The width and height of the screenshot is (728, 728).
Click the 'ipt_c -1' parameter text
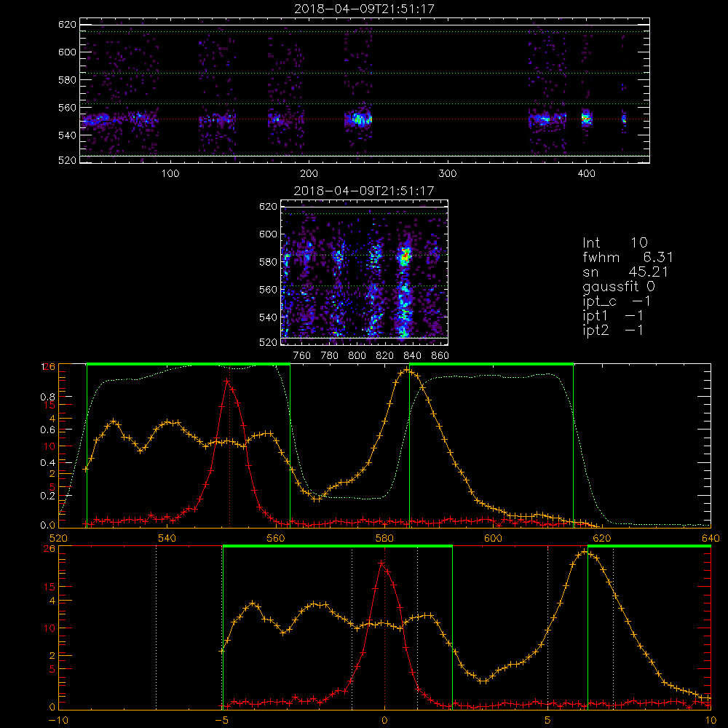pyautogui.click(x=617, y=301)
